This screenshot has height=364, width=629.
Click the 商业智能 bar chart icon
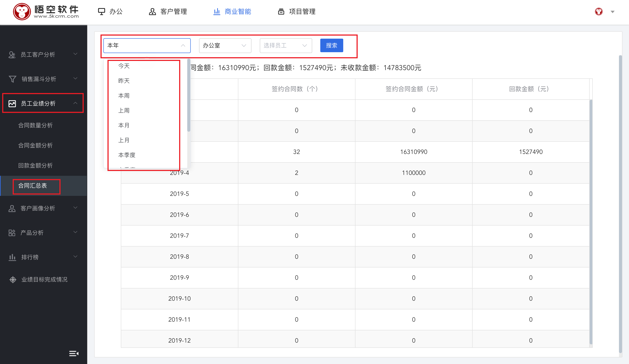(217, 12)
